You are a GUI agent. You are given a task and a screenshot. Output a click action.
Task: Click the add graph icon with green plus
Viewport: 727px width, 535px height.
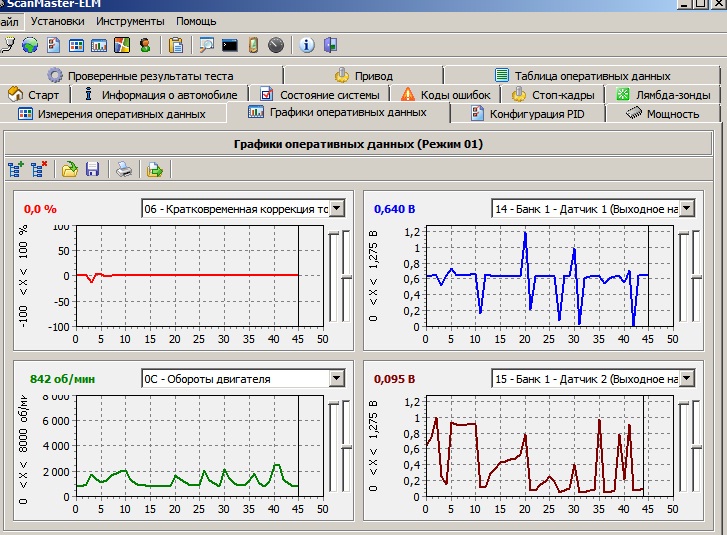[15, 170]
